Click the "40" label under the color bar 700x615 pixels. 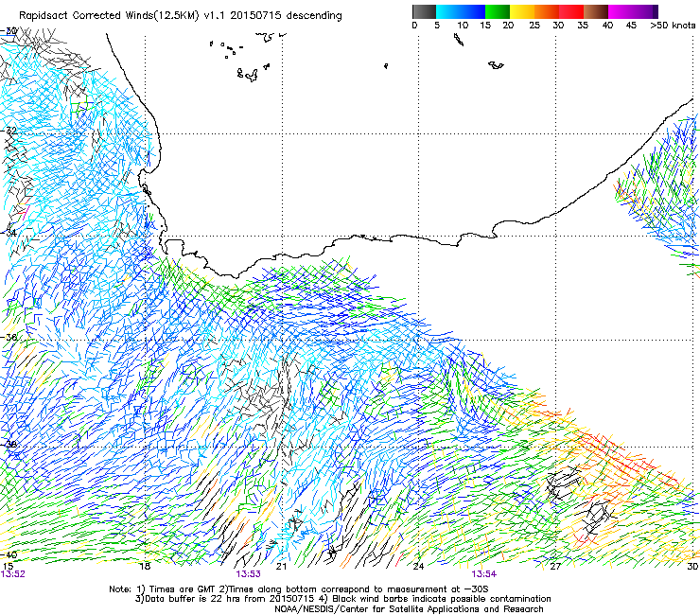[x=607, y=26]
